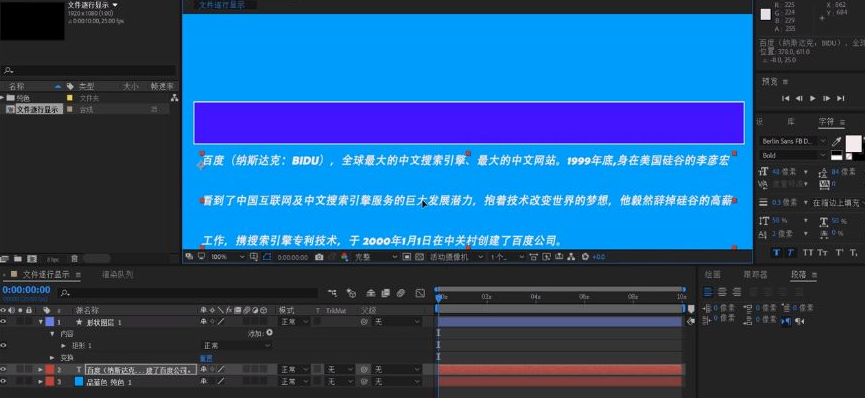Open the 完整 resolution dropdown
This screenshot has height=398, width=865.
pyautogui.click(x=376, y=257)
